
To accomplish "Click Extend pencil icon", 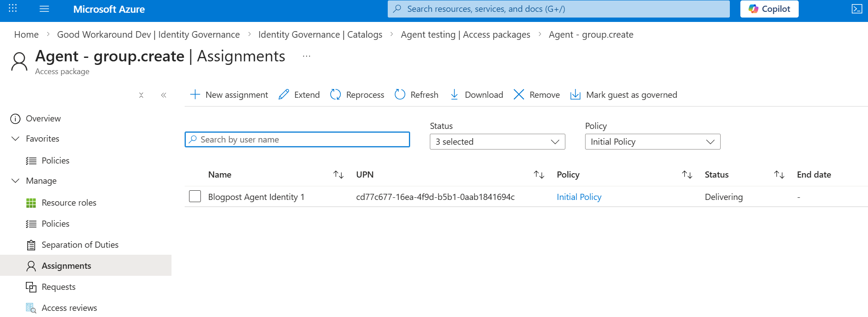I will [x=284, y=95].
